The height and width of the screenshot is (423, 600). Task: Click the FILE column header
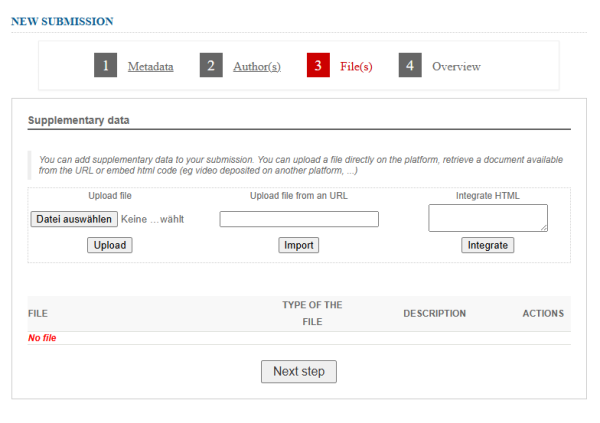[38, 314]
